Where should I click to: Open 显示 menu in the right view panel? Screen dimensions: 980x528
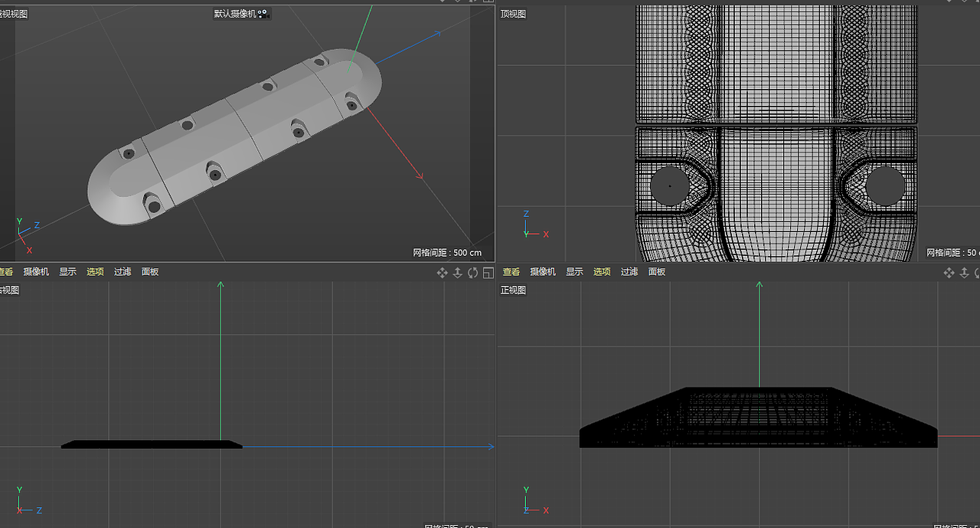(68, 272)
